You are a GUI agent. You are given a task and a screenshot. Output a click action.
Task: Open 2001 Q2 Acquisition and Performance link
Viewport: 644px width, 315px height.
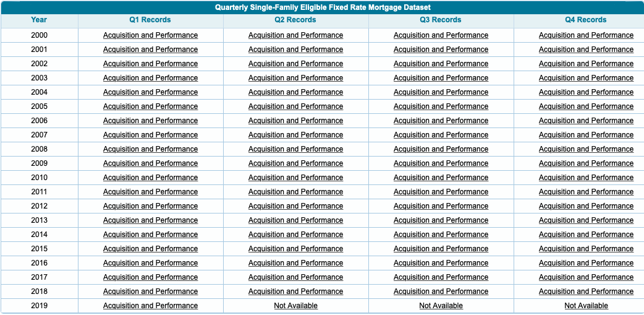[295, 50]
